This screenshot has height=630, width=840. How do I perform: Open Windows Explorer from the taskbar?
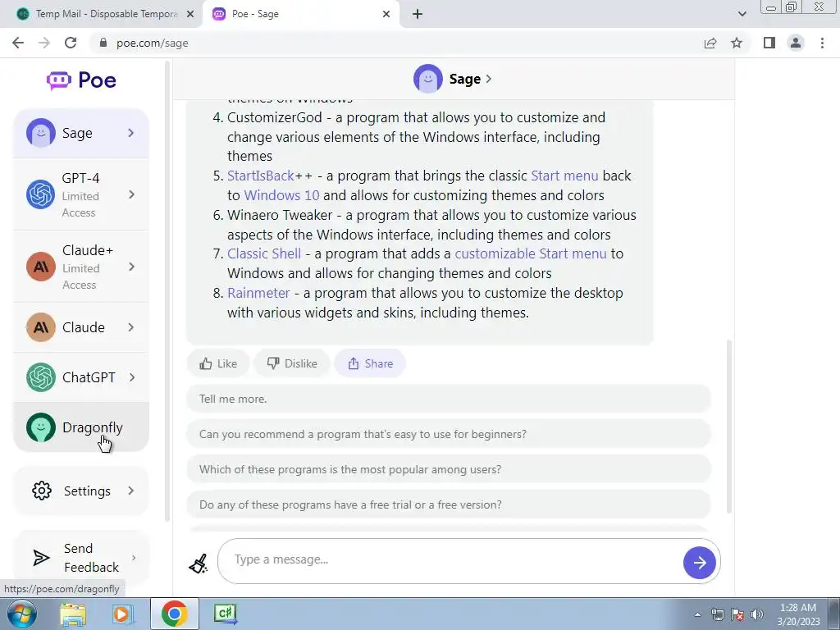[73, 614]
